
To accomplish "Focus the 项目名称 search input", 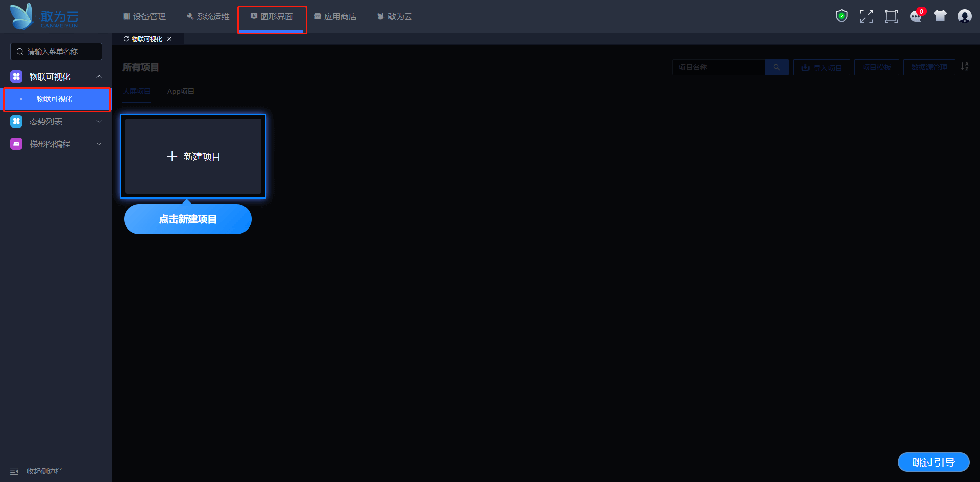I will 719,67.
